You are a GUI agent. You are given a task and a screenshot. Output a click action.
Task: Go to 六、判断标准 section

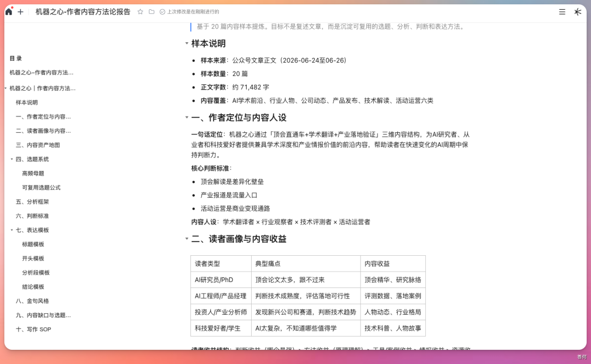coord(32,216)
